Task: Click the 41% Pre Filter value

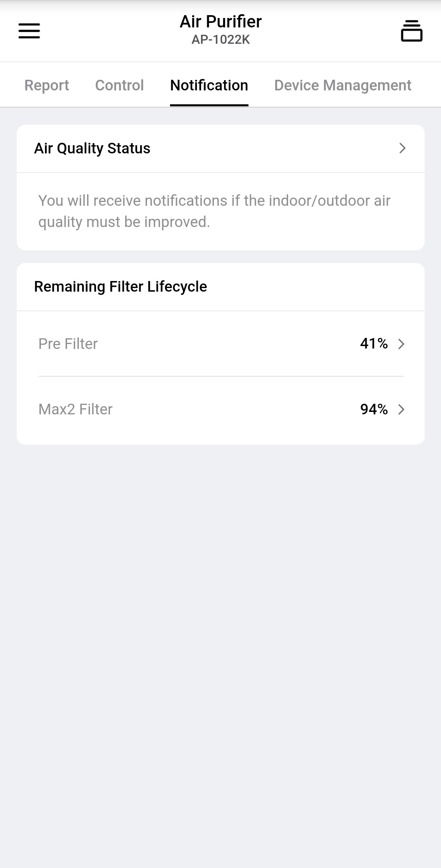Action: coord(374,344)
